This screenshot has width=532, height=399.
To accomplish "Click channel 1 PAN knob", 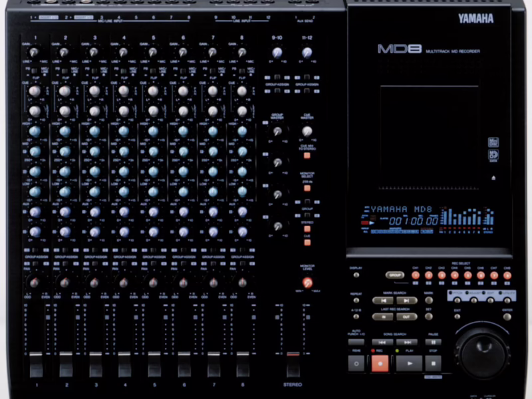I will click(35, 282).
